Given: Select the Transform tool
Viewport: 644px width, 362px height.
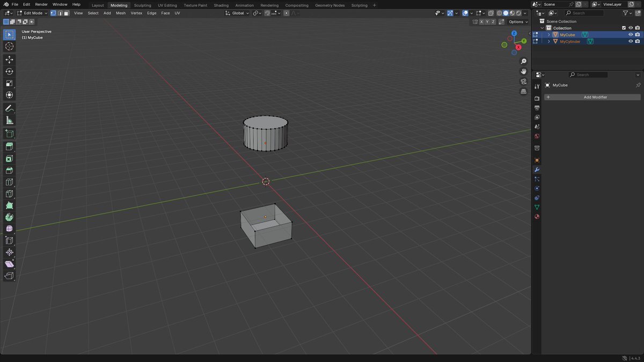Looking at the screenshot, I should click(x=9, y=95).
